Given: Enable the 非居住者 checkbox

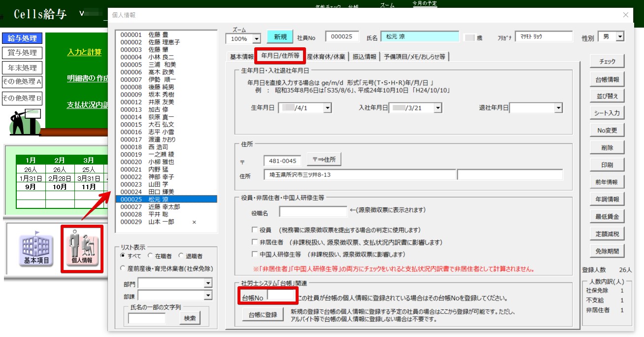Looking at the screenshot, I should 255,242.
